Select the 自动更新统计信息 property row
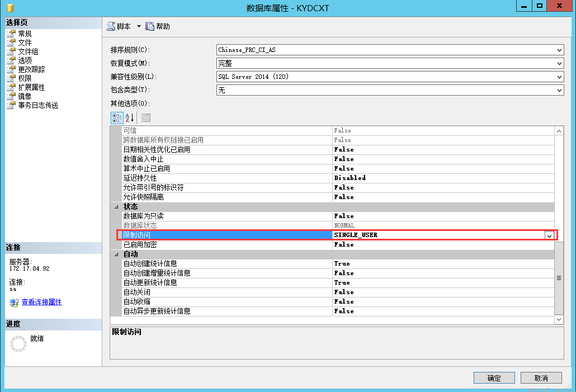The height and width of the screenshot is (392, 576). (x=338, y=283)
